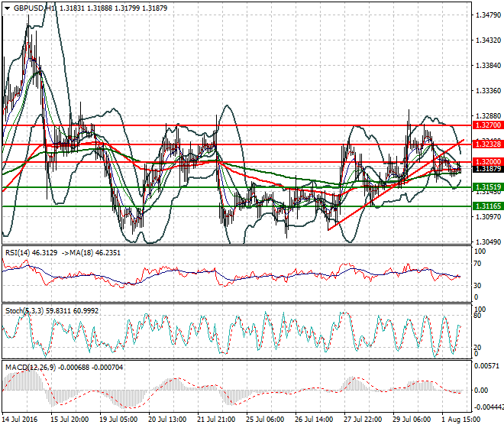Click the 14 Jul 2016 date label
The width and height of the screenshot is (504, 428).
(21, 420)
